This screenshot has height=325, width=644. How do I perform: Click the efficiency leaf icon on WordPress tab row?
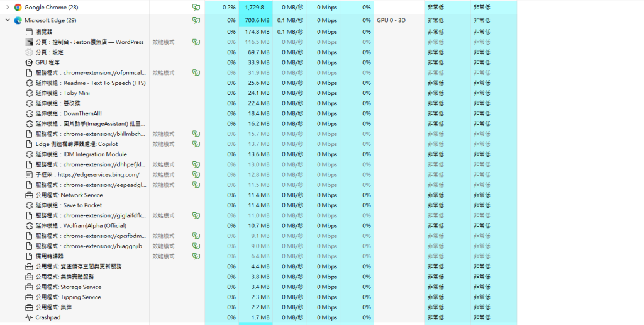[x=196, y=42]
